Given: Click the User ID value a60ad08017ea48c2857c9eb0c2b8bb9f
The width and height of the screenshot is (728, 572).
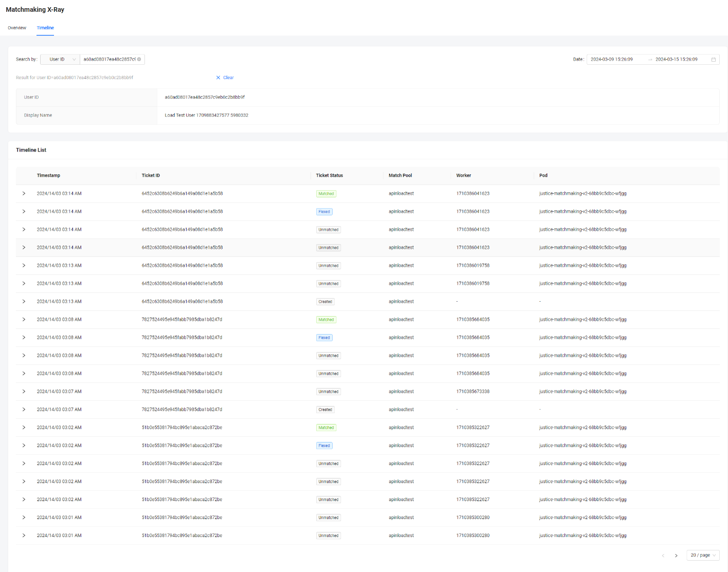Looking at the screenshot, I should pyautogui.click(x=205, y=97).
